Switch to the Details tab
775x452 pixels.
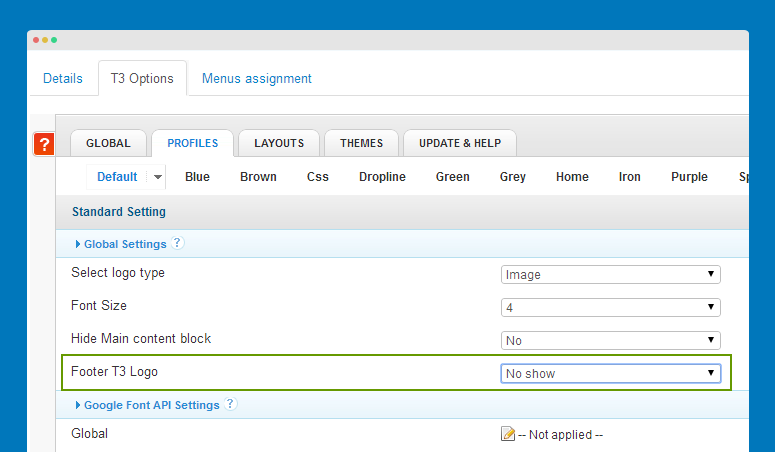[x=63, y=78]
